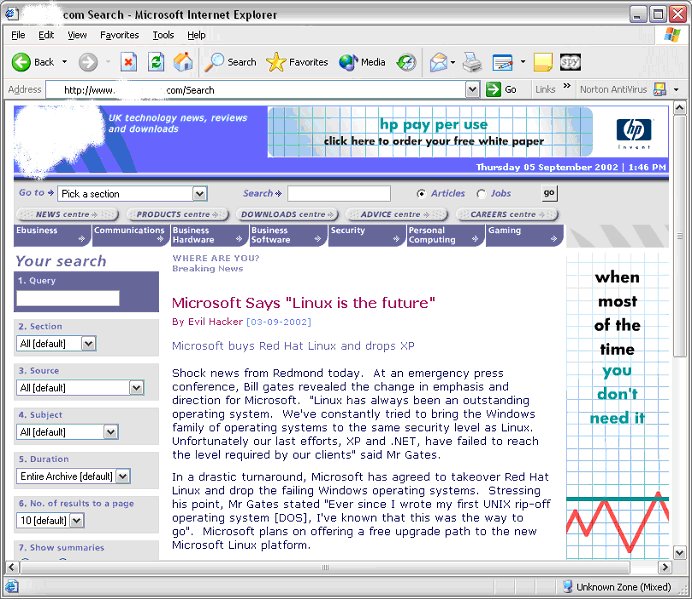The width and height of the screenshot is (692, 602).
Task: Click the green Go arrow button
Action: tap(493, 90)
